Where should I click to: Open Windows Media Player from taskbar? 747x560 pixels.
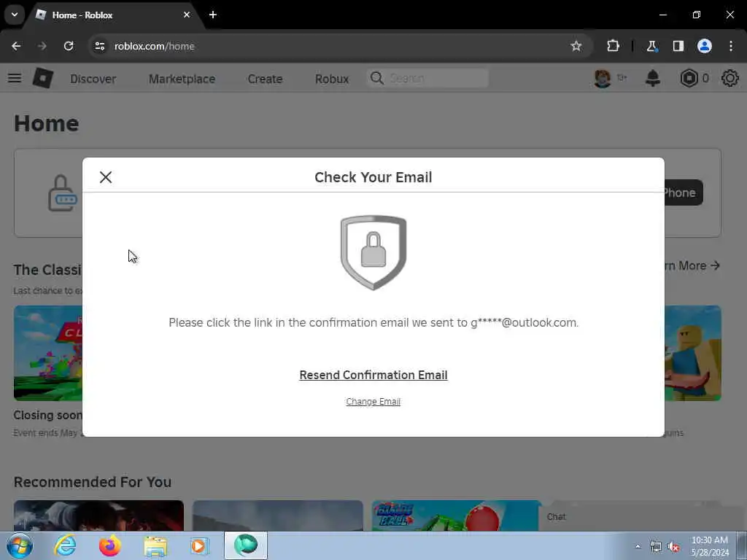pyautogui.click(x=200, y=545)
